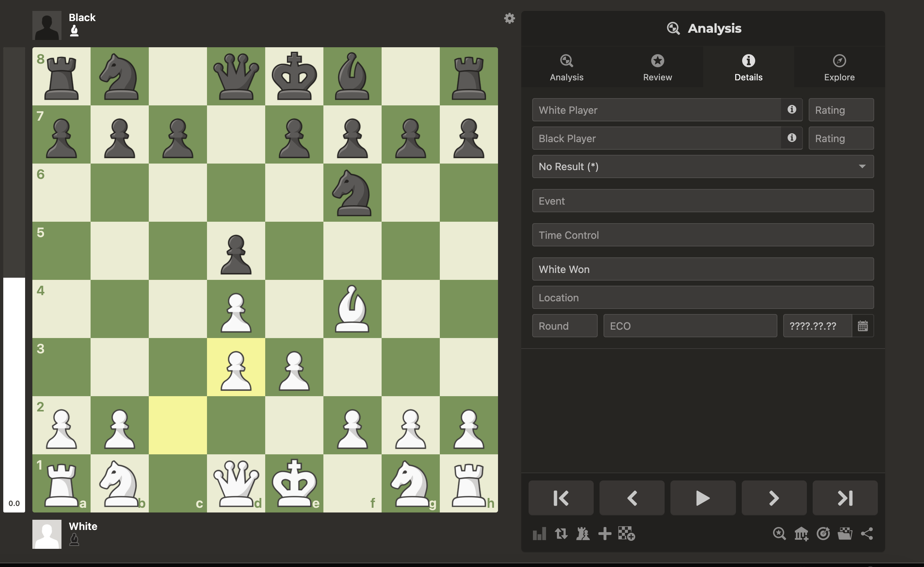Click the share icon
The image size is (924, 567).
coord(867,534)
